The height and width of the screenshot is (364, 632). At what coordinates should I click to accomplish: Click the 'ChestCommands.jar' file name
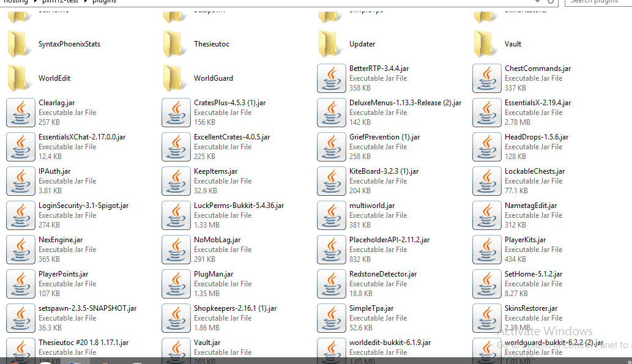(538, 69)
